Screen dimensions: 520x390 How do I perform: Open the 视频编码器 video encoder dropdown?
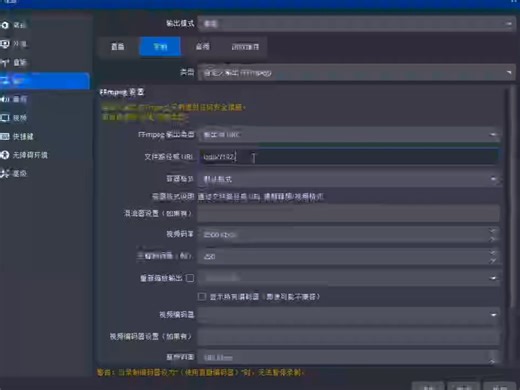[x=349, y=315]
